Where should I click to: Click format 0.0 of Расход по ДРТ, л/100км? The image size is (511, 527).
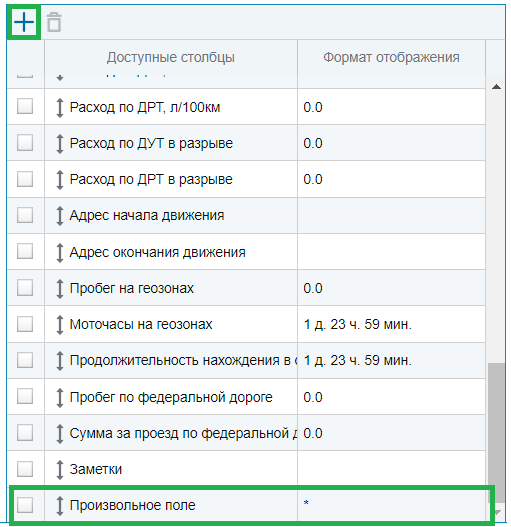click(x=313, y=108)
